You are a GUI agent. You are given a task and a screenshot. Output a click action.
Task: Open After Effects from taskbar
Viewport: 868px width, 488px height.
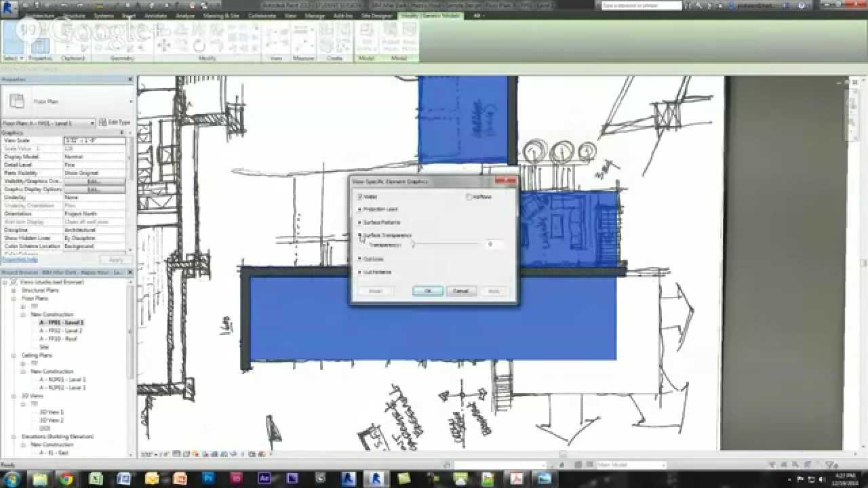click(265, 479)
